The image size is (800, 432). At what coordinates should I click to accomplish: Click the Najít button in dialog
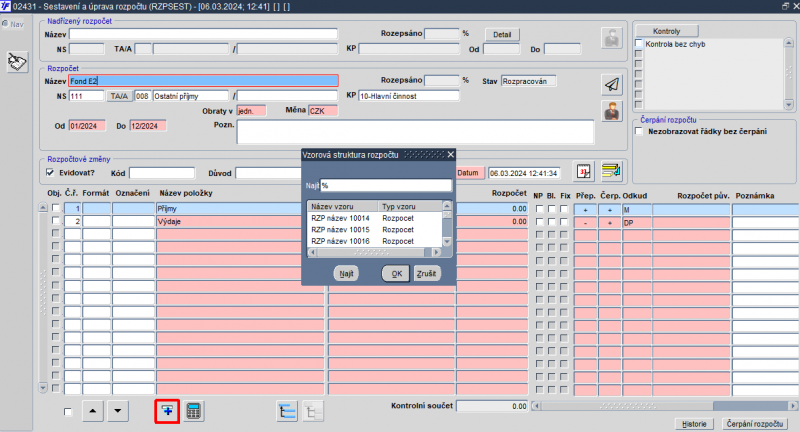point(346,273)
